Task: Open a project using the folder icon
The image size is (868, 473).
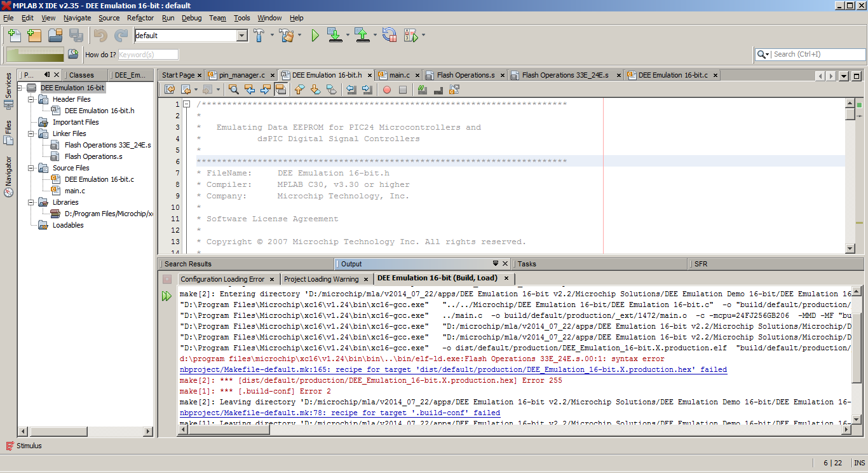Action: (55, 36)
